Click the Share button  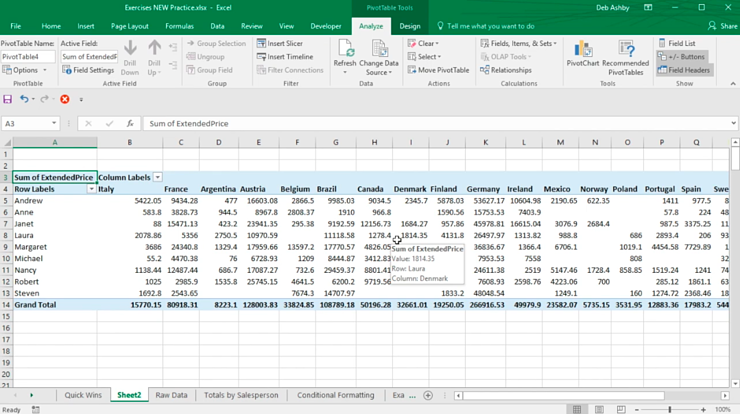tap(723, 26)
